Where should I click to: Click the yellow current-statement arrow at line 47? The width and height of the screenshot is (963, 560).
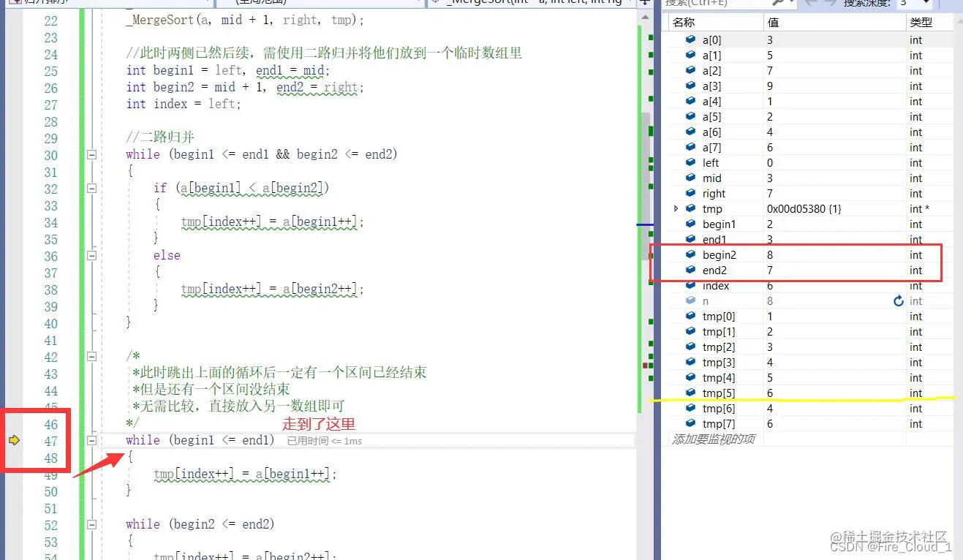pos(13,440)
